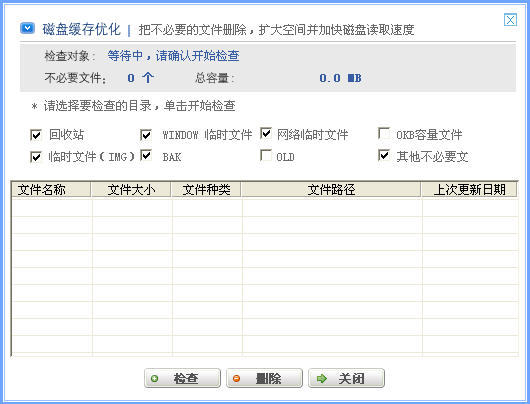Click the 检查 button to start scan

[x=182, y=378]
